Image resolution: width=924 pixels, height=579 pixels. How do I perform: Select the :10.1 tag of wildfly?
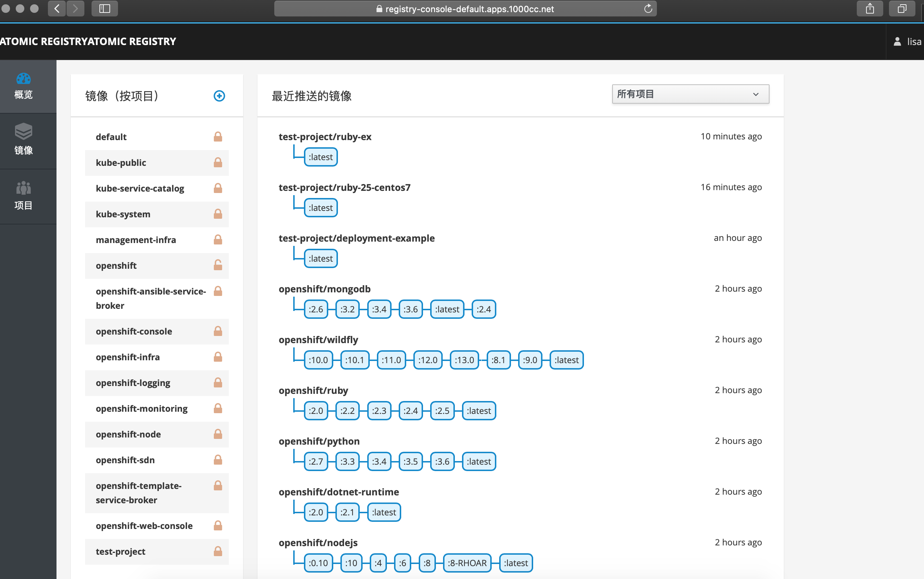tap(355, 360)
